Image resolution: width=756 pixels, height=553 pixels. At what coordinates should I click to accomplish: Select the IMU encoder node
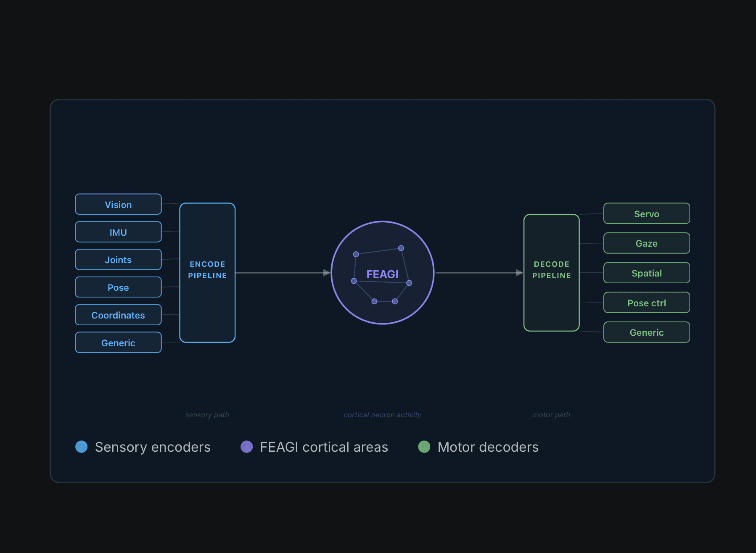tap(118, 232)
